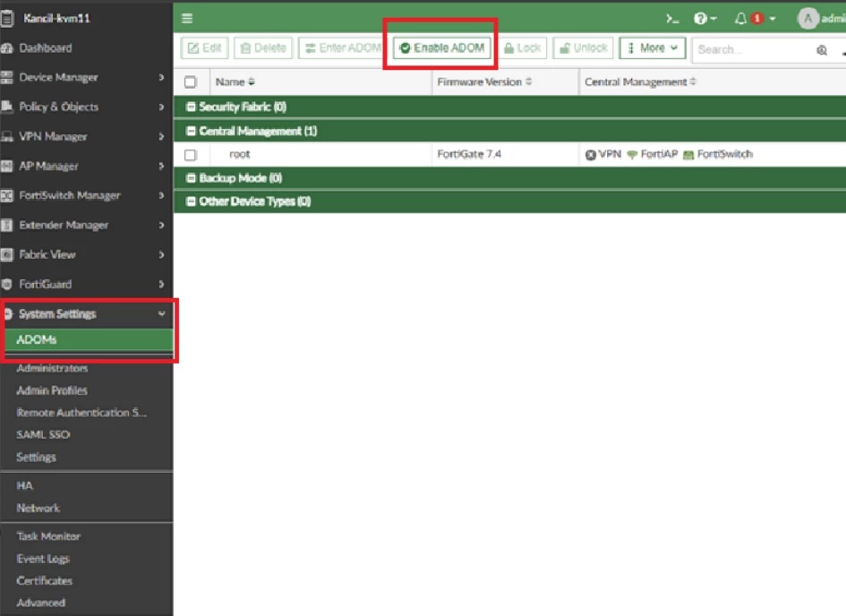
Task: Click the Edit button
Action: coord(204,48)
